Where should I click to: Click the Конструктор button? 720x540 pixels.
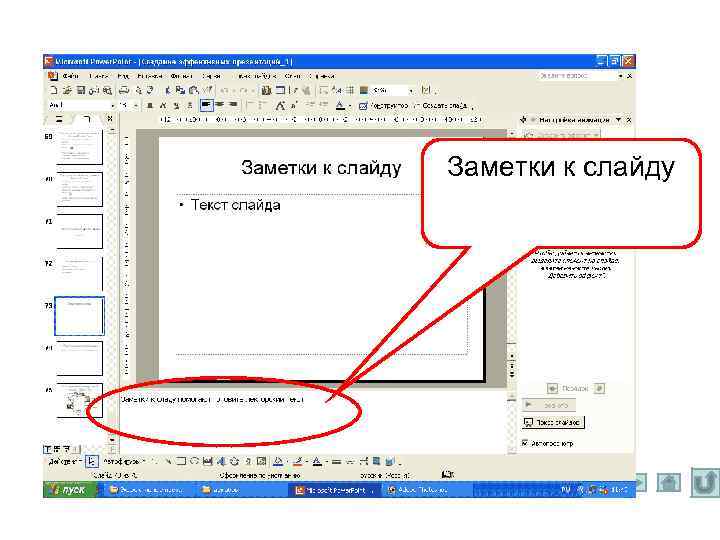pos(383,106)
